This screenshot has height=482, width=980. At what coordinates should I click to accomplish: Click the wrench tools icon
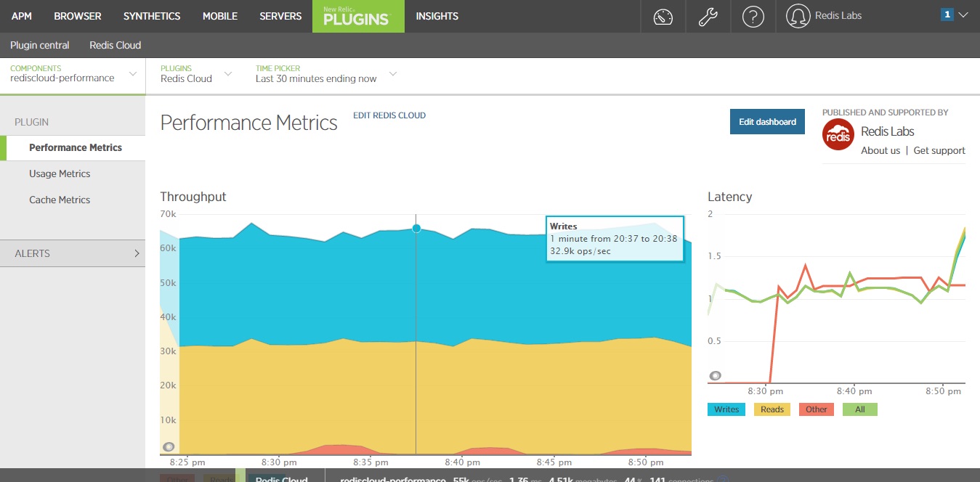[708, 16]
